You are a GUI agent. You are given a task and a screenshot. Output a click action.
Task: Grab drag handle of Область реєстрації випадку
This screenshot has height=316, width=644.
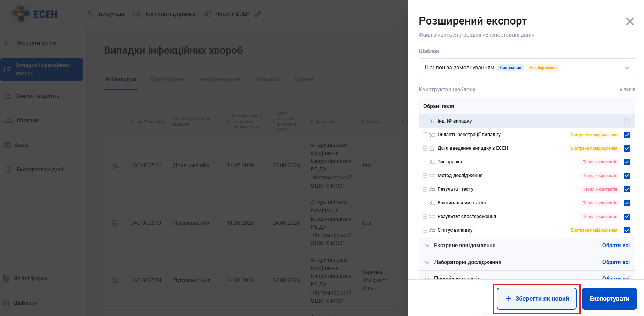425,135
